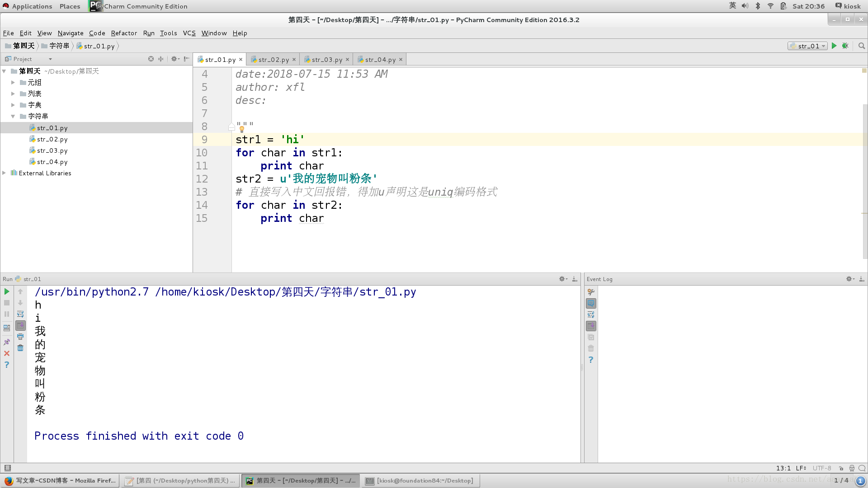868x488 pixels.
Task: Hide the Event Log panel
Action: coord(862,279)
